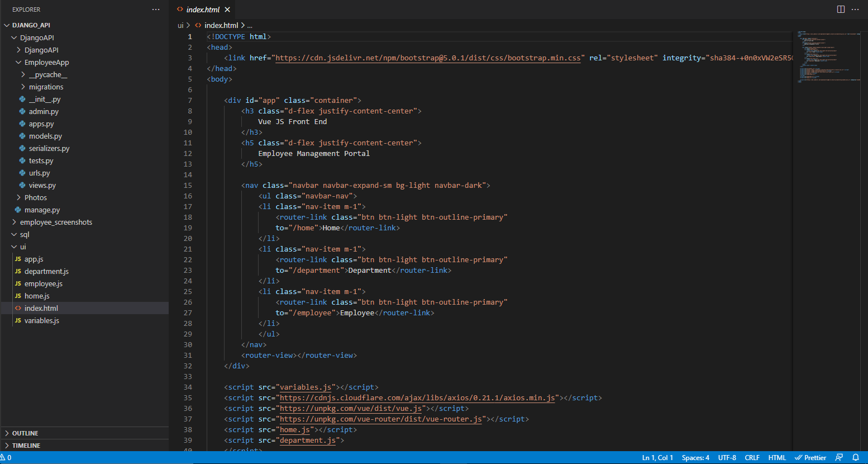This screenshot has height=464, width=868.
Task: Open editor more actions ellipsis
Action: pos(855,10)
